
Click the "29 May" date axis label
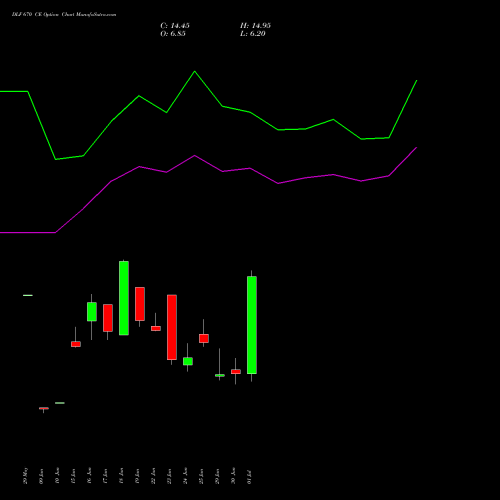26,476
